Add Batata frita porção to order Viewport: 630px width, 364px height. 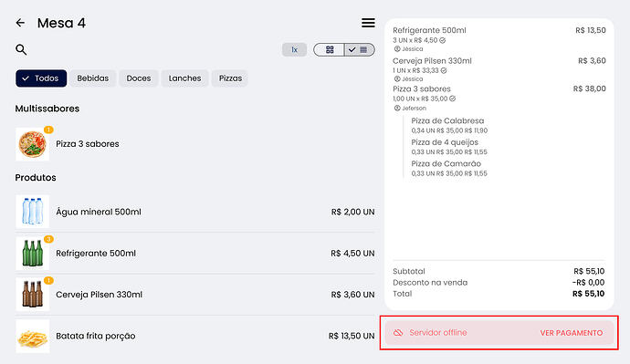(194, 336)
